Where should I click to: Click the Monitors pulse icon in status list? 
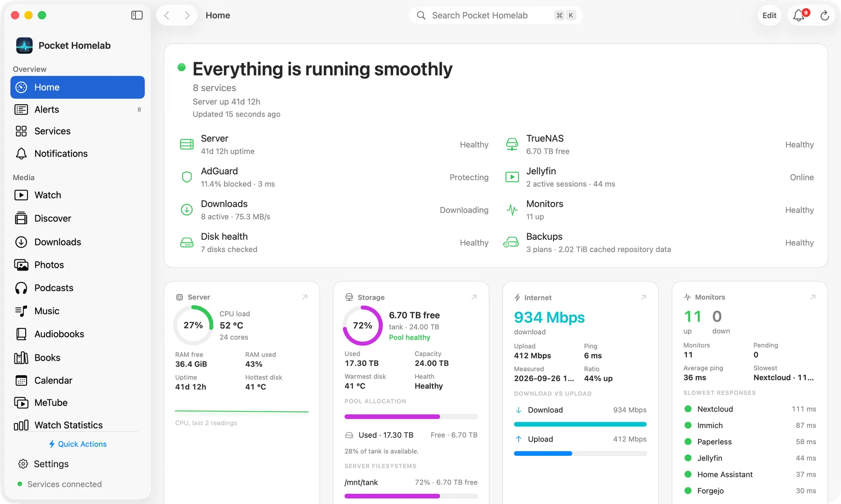[512, 210]
